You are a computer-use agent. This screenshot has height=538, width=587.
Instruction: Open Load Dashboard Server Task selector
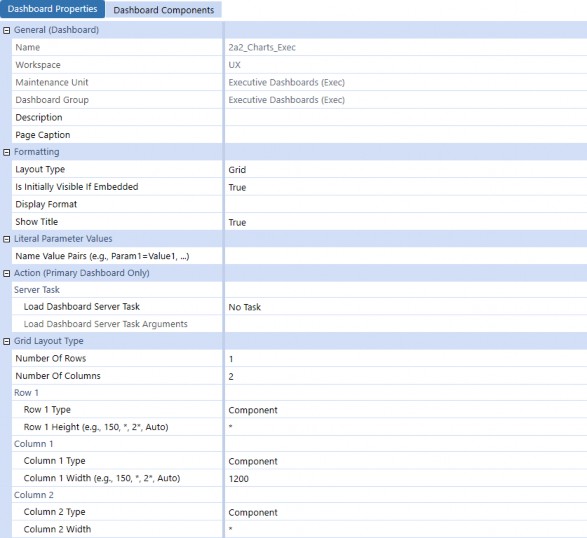(x=406, y=307)
